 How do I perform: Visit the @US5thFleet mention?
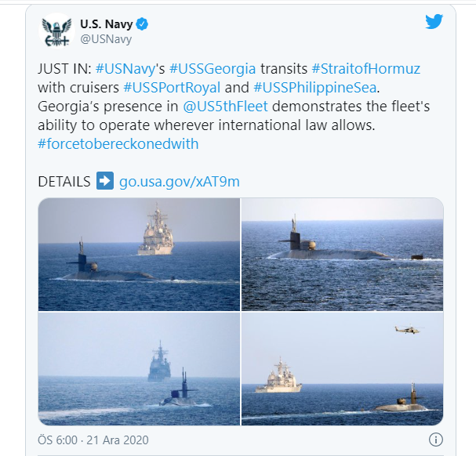[225, 107]
